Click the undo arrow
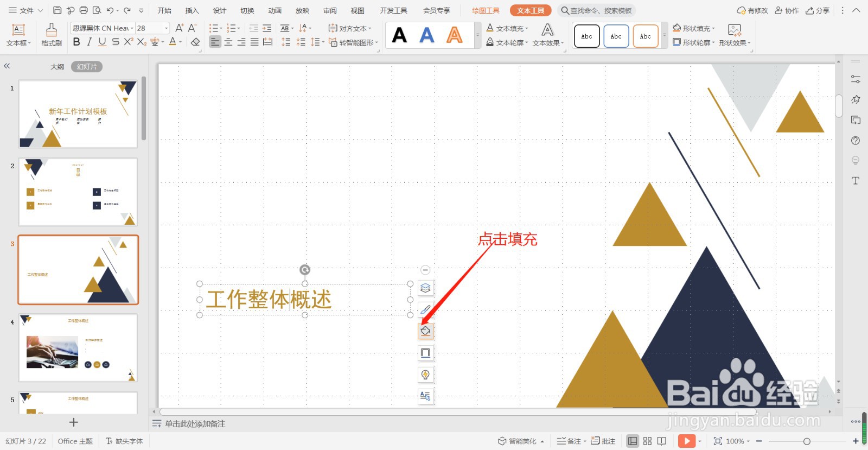Image resolution: width=868 pixels, height=450 pixels. [110, 10]
